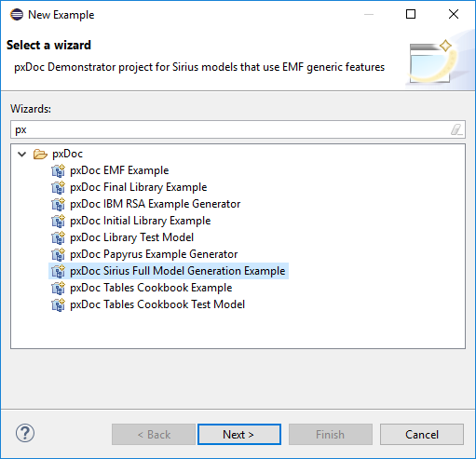
Task: Click the pxDoc Final Library Example icon
Action: pos(58,187)
